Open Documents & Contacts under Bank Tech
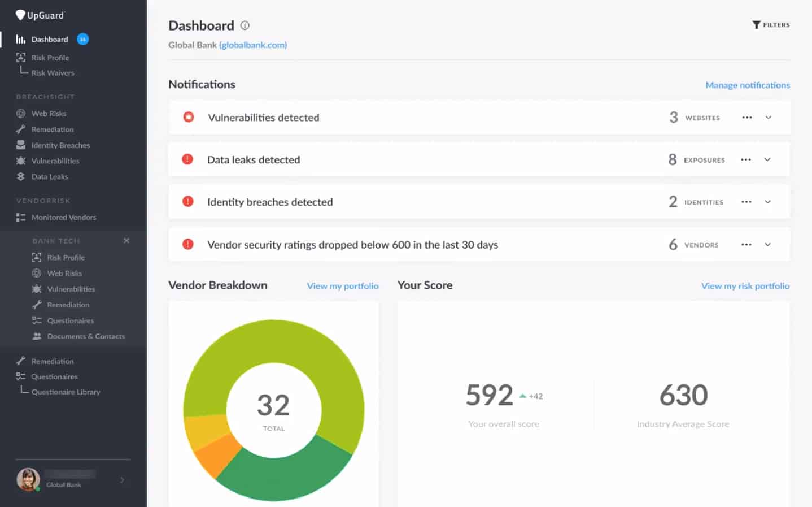This screenshot has width=812, height=507. click(x=86, y=336)
